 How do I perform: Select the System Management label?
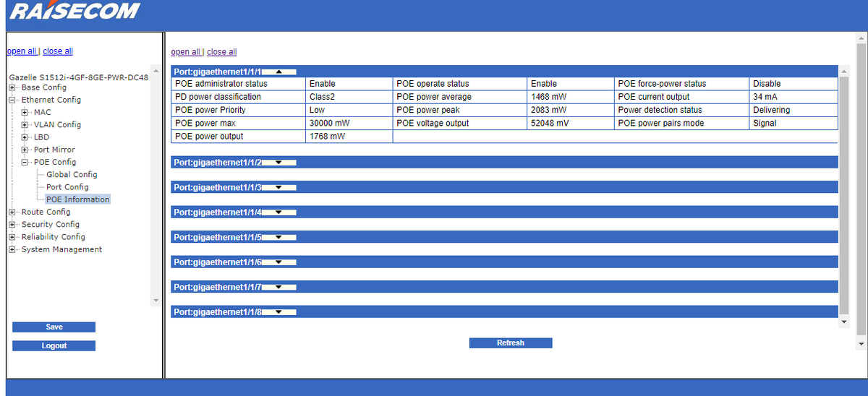[61, 249]
